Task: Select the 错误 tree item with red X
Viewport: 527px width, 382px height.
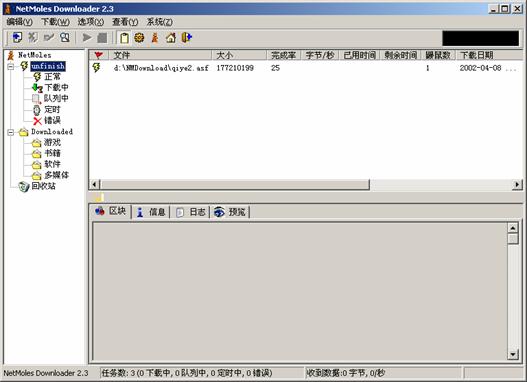Action: click(52, 120)
